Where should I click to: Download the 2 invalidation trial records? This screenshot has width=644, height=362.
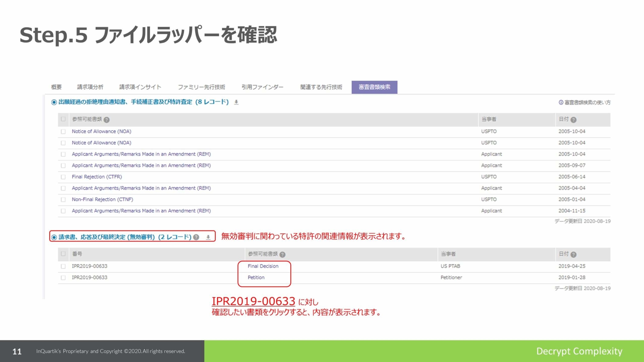208,237
